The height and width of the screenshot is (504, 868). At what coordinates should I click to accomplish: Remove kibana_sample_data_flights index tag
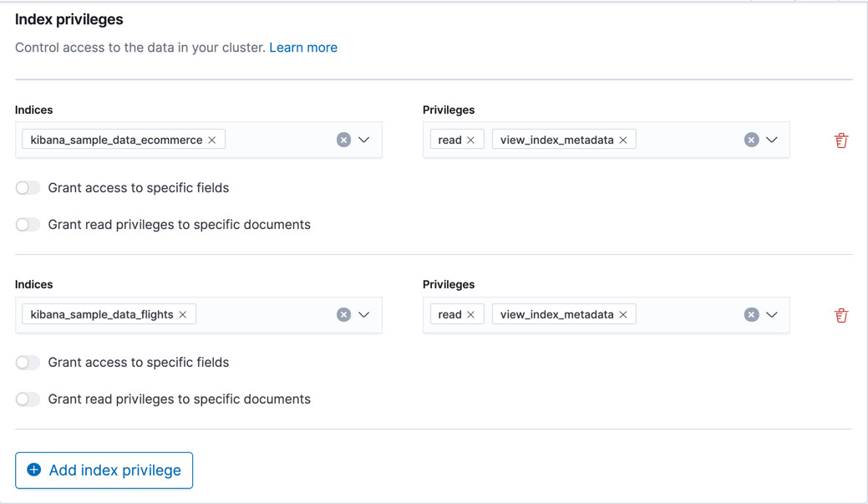coord(183,314)
